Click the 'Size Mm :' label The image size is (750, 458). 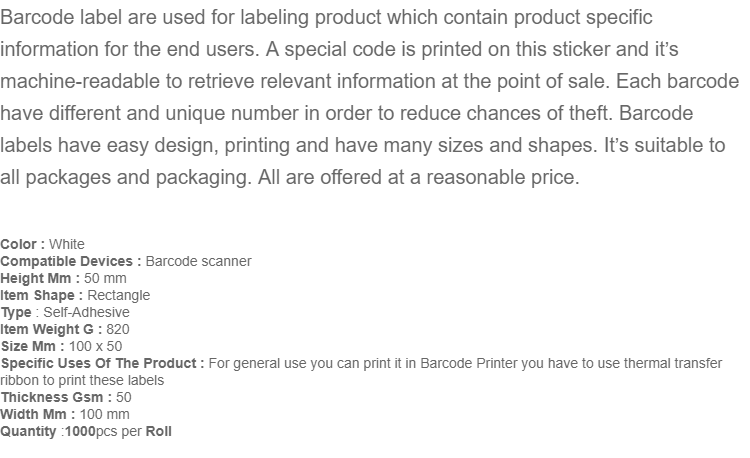[33, 346]
